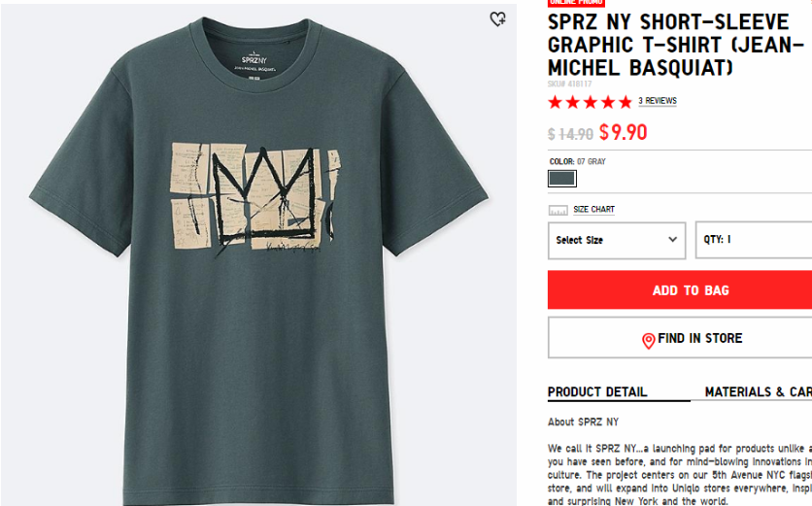812x506 pixels.
Task: Click the Online Promo red badge
Action: 576,3
